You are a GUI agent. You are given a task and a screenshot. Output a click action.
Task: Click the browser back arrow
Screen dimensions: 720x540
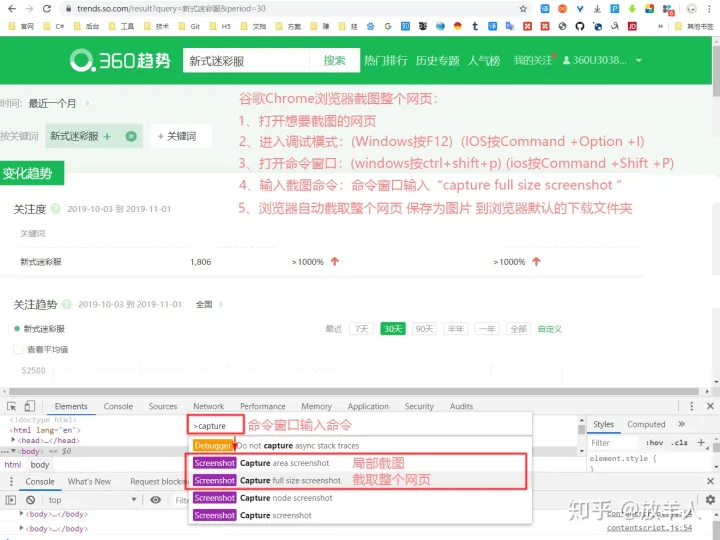coord(12,9)
